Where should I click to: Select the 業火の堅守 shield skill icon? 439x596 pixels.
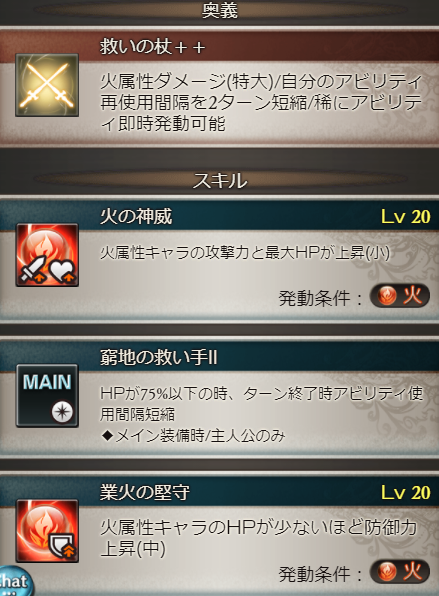pyautogui.click(x=47, y=531)
